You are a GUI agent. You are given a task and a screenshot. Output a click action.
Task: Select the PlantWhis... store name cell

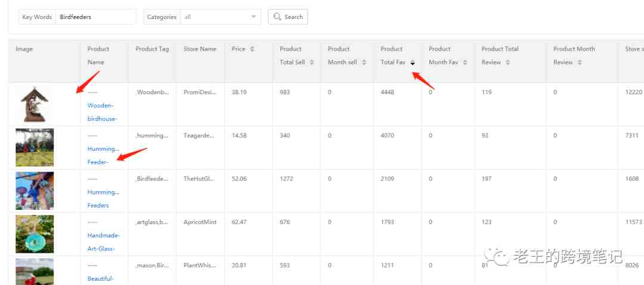(x=200, y=265)
